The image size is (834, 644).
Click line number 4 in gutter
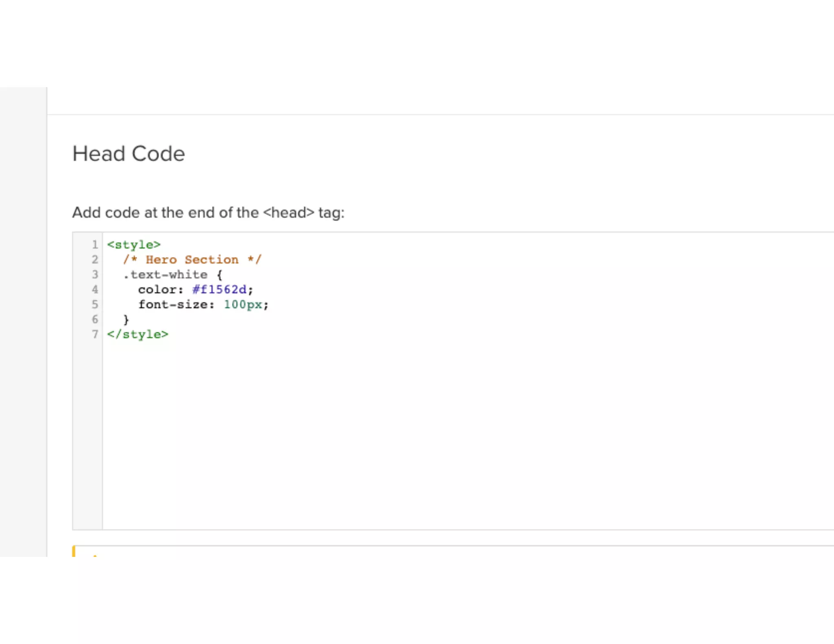point(95,289)
